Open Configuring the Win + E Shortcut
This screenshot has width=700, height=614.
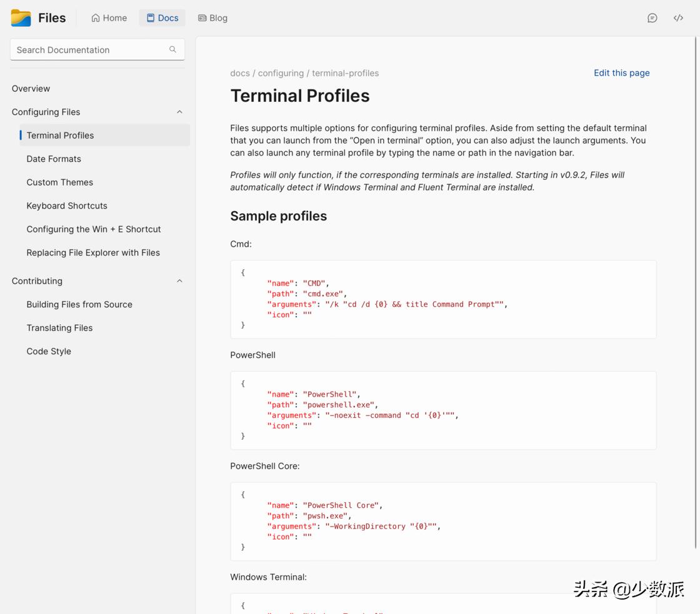coord(94,229)
